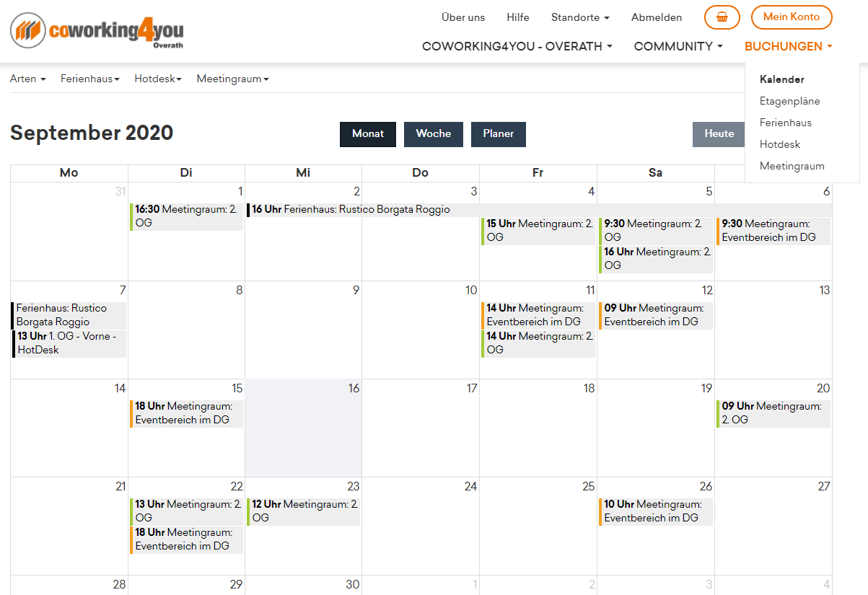868x595 pixels.
Task: Open Mein Konto account page
Action: (x=791, y=17)
